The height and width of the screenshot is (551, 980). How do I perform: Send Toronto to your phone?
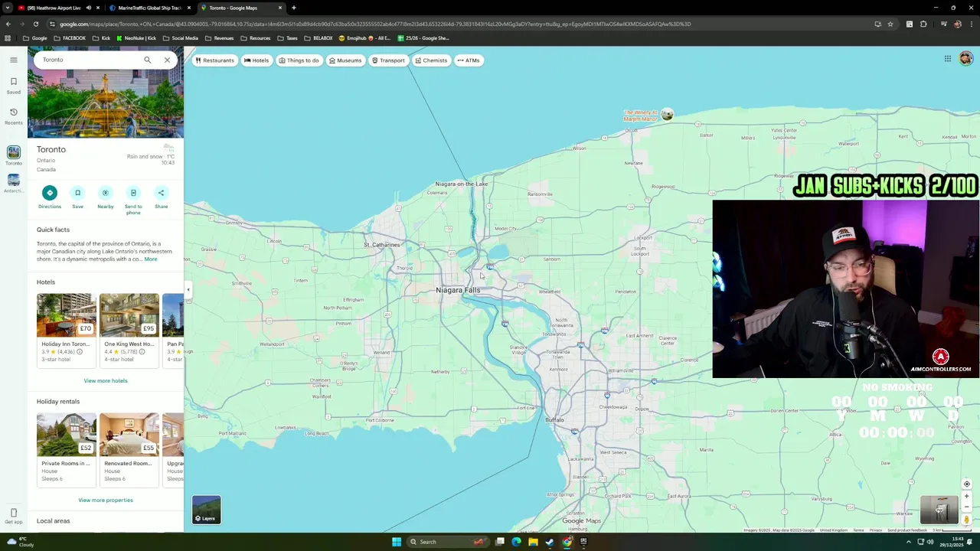point(133,200)
